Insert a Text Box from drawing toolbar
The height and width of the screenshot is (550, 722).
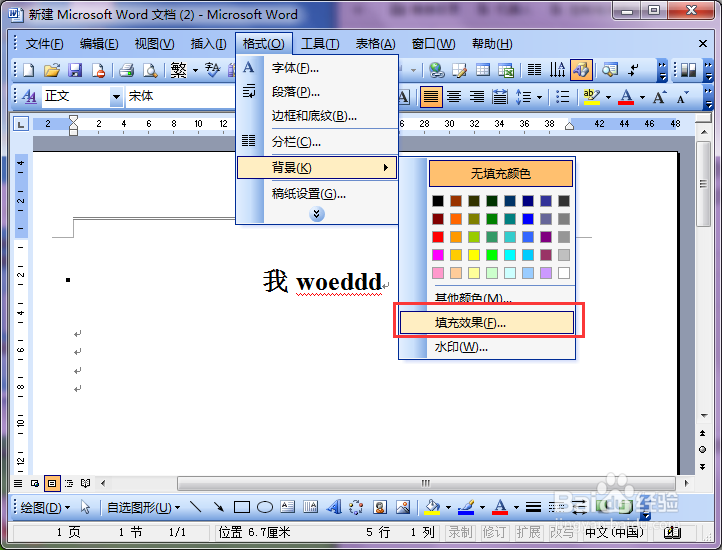pos(287,507)
